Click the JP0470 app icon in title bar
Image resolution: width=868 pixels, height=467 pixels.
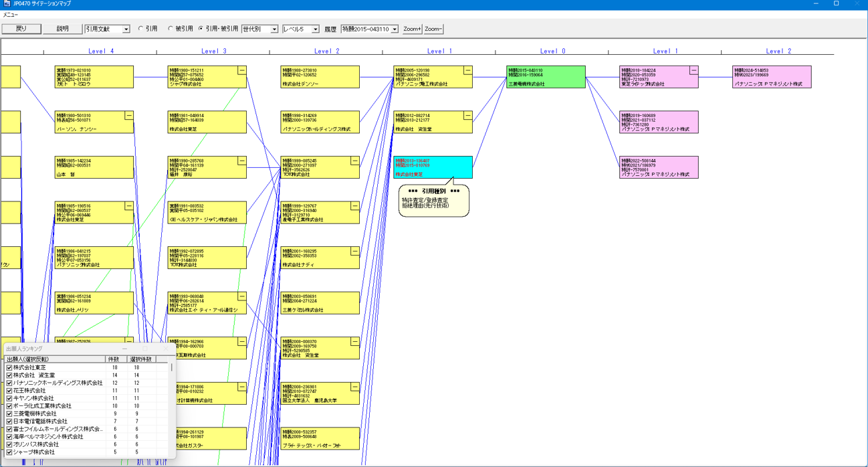click(x=7, y=4)
